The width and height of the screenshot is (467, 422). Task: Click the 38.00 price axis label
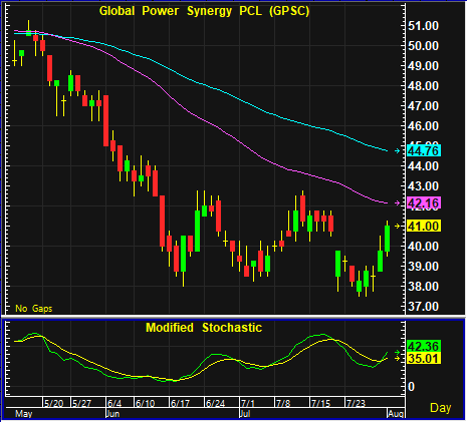click(x=423, y=286)
